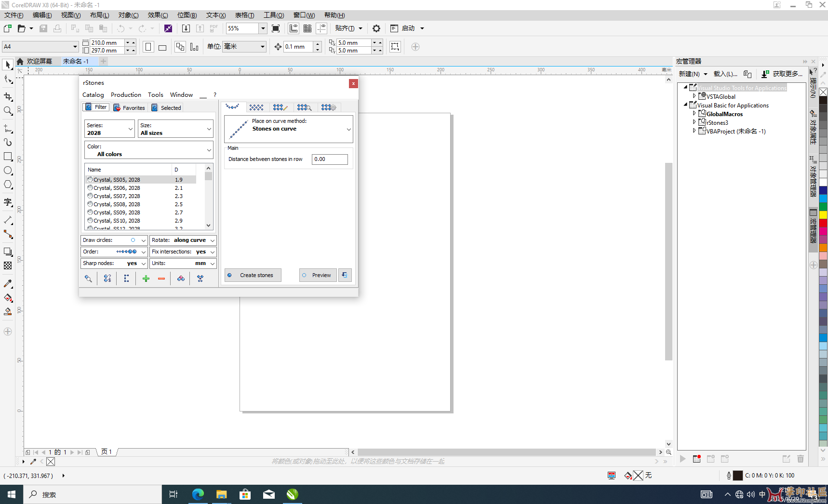This screenshot has width=828, height=504.
Task: Click the delete macro trash icon
Action: tap(801, 459)
